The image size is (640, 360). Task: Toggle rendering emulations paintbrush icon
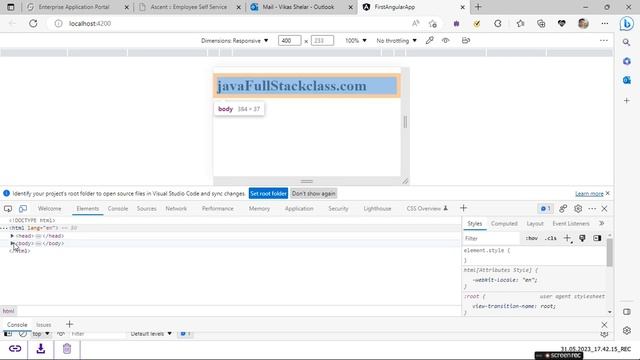[582, 238]
